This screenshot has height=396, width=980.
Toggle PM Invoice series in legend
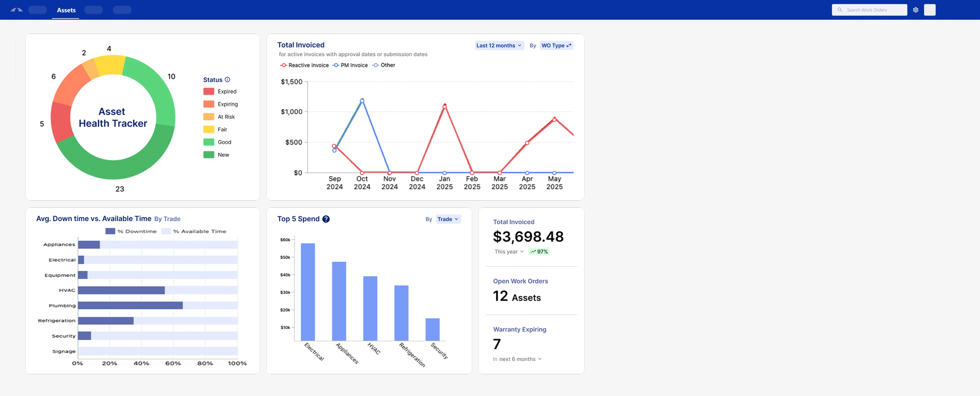(350, 65)
